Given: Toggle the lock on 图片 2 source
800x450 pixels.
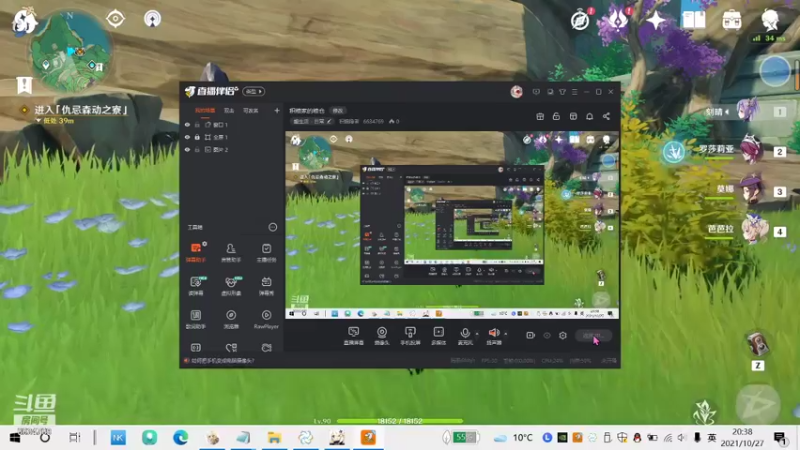Looking at the screenshot, I should [x=197, y=149].
